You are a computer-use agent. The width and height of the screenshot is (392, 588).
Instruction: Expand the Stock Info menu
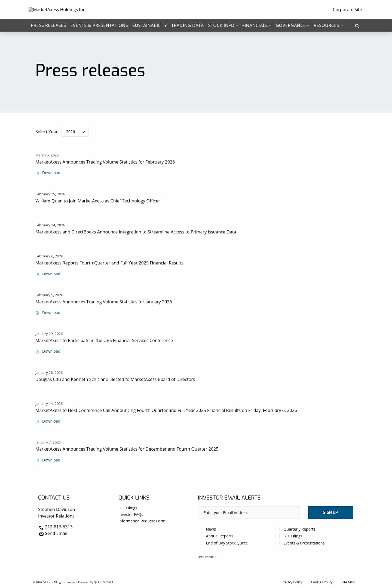coord(223,25)
